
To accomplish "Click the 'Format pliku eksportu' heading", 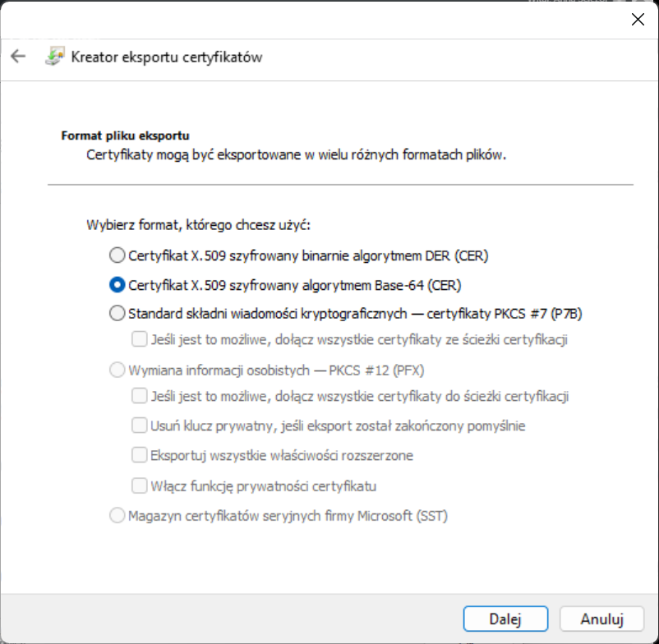I will point(126,136).
